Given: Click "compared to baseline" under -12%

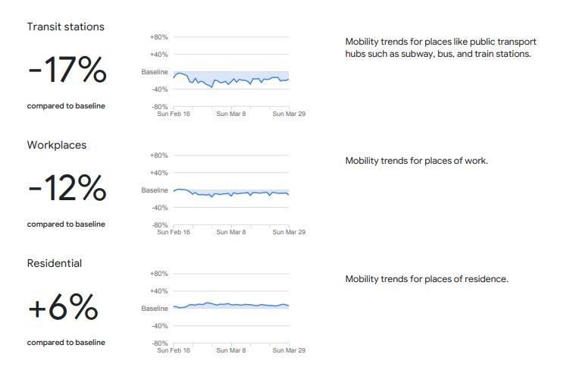Looking at the screenshot, I should (66, 224).
